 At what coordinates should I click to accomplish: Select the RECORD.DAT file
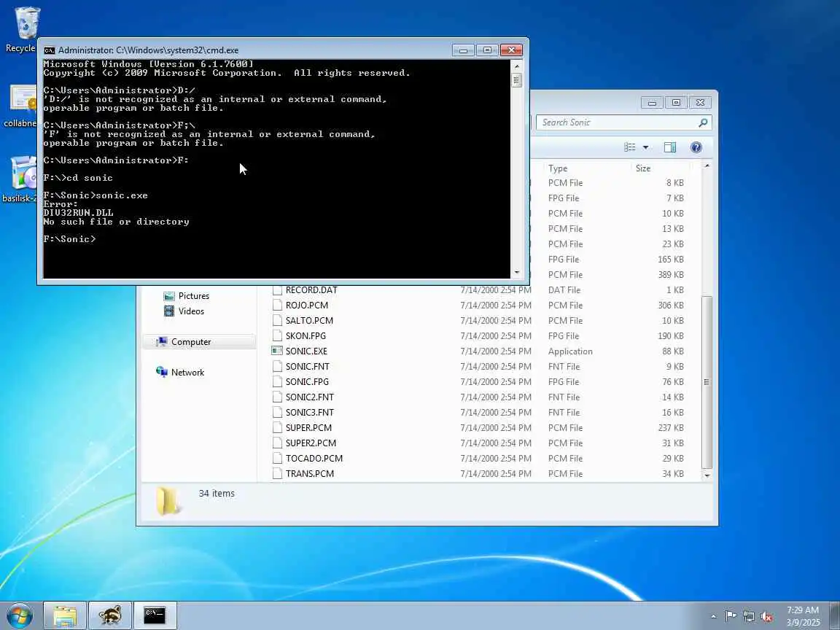[311, 289]
